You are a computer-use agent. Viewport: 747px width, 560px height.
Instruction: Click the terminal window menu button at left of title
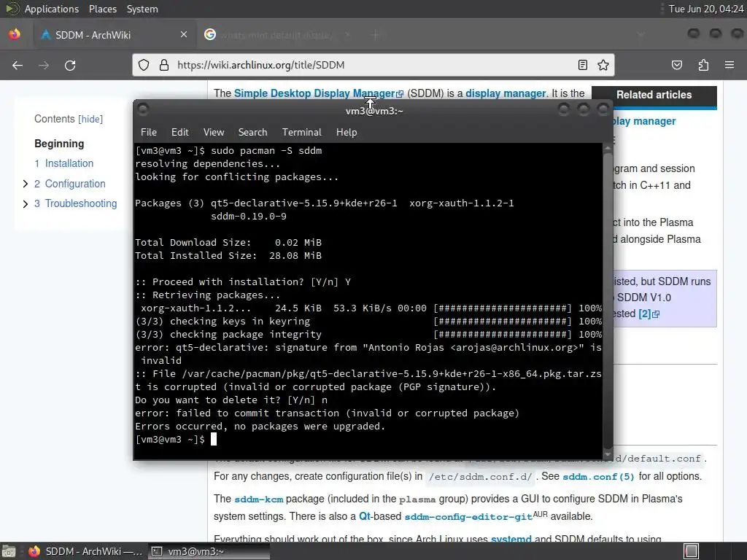[143, 109]
